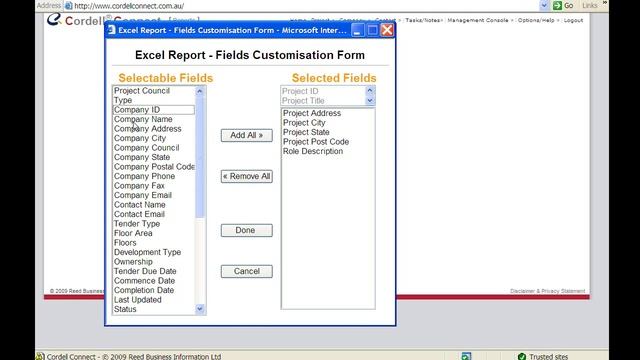
Task: Click Logout in main page
Action: [573, 20]
